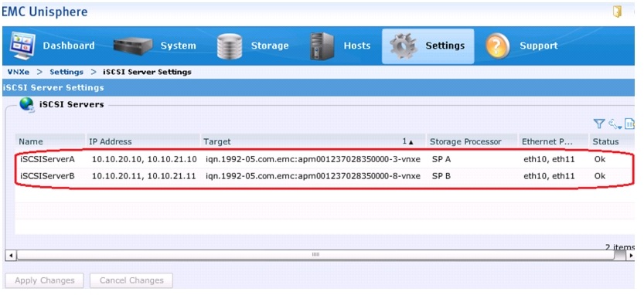Click the System rack server icon
The height and width of the screenshot is (295, 644).
pos(133,46)
